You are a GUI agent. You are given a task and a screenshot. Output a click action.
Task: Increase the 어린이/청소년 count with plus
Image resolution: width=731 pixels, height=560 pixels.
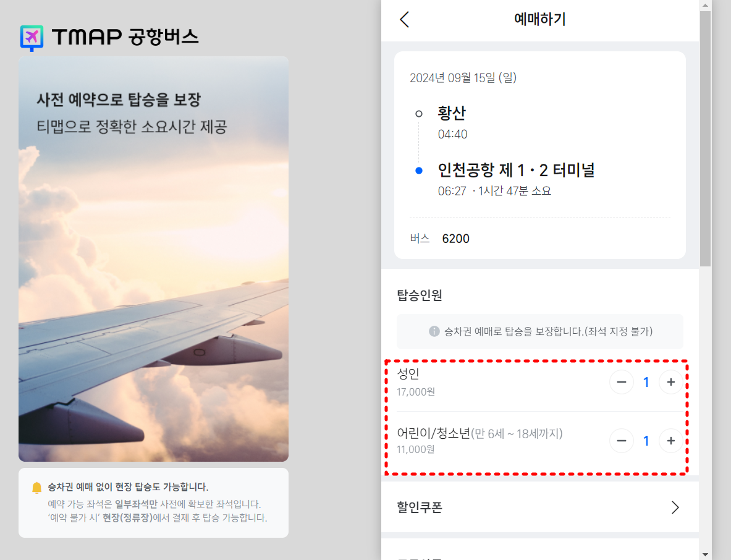tap(671, 441)
